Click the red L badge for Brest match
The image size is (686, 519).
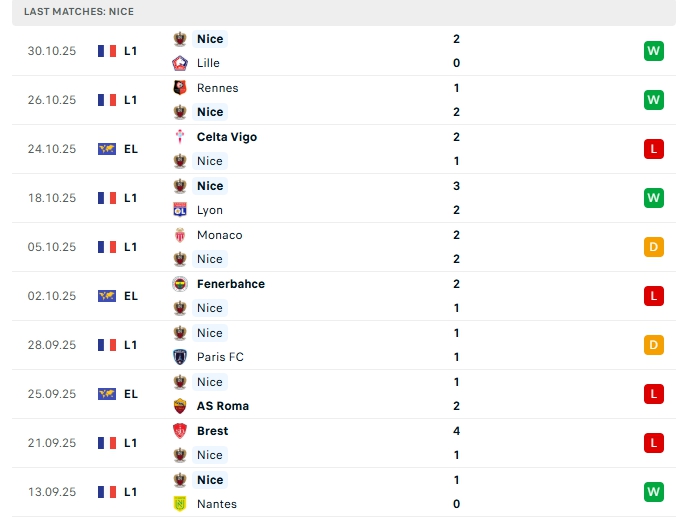tap(654, 443)
